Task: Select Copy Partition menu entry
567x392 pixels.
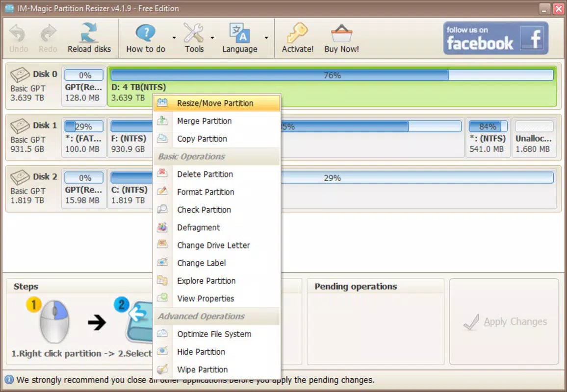Action: pyautogui.click(x=217, y=139)
